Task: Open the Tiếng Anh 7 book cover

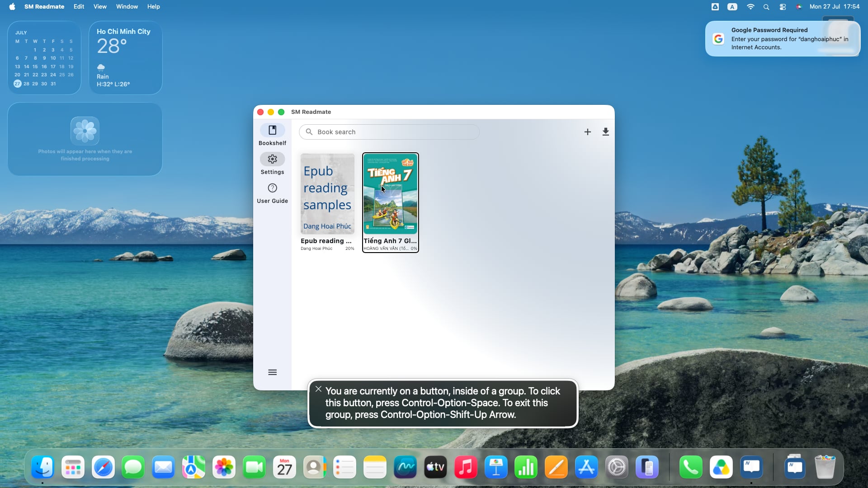Action: click(391, 194)
